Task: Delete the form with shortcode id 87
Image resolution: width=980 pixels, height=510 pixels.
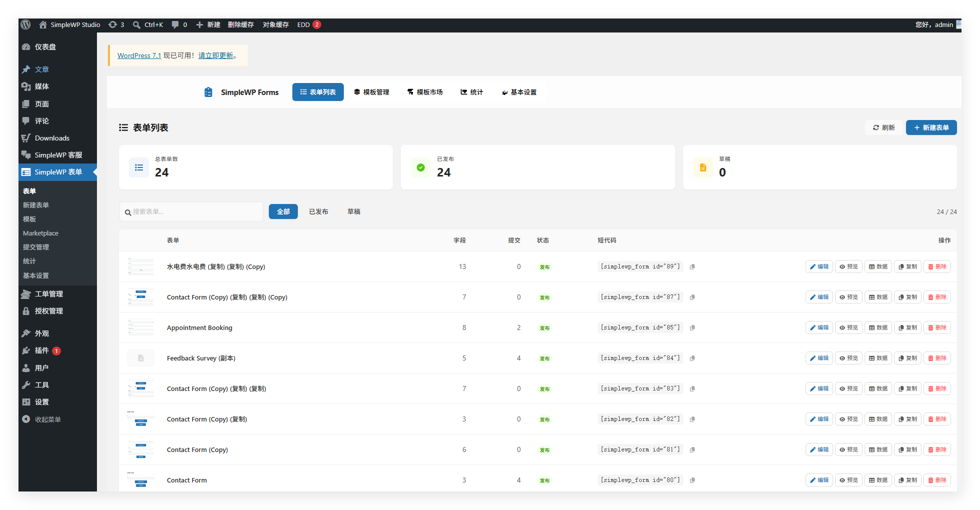Action: [x=937, y=297]
